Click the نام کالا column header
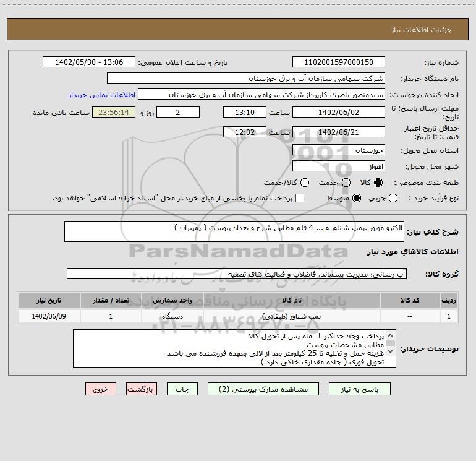476x461 pixels. click(291, 301)
